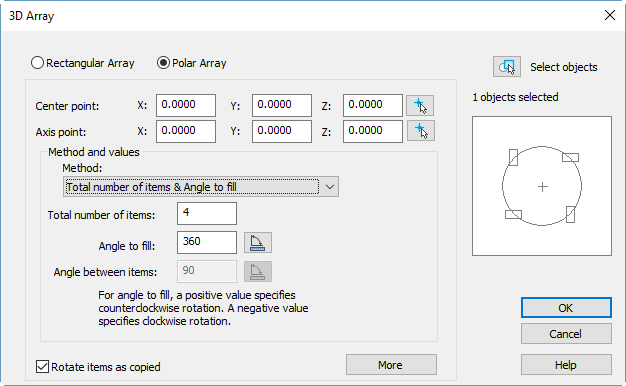Click the Axis point Z field
The image size is (626, 386).
(x=373, y=131)
